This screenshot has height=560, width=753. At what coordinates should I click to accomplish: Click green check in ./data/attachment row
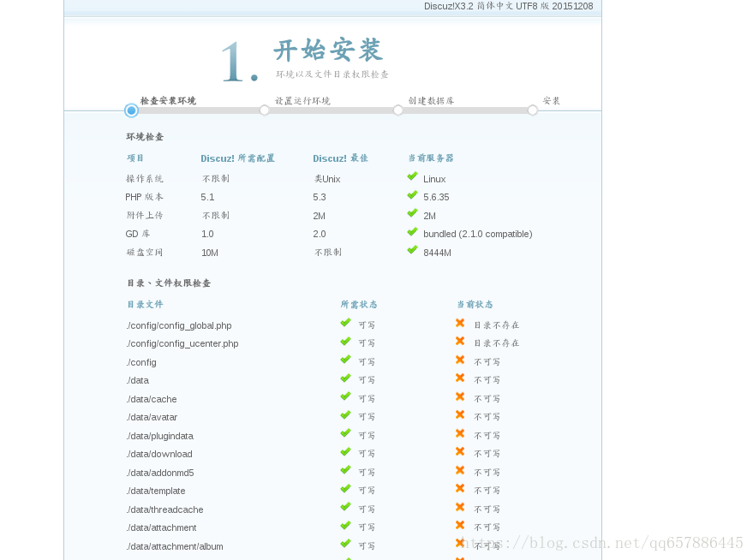tap(346, 526)
